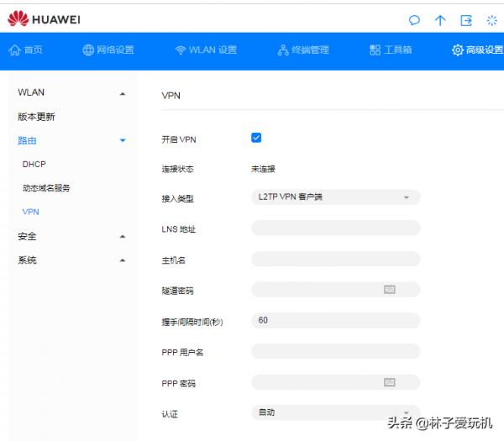Click the 未连接 connection status text
The width and height of the screenshot is (504, 441).
(263, 169)
